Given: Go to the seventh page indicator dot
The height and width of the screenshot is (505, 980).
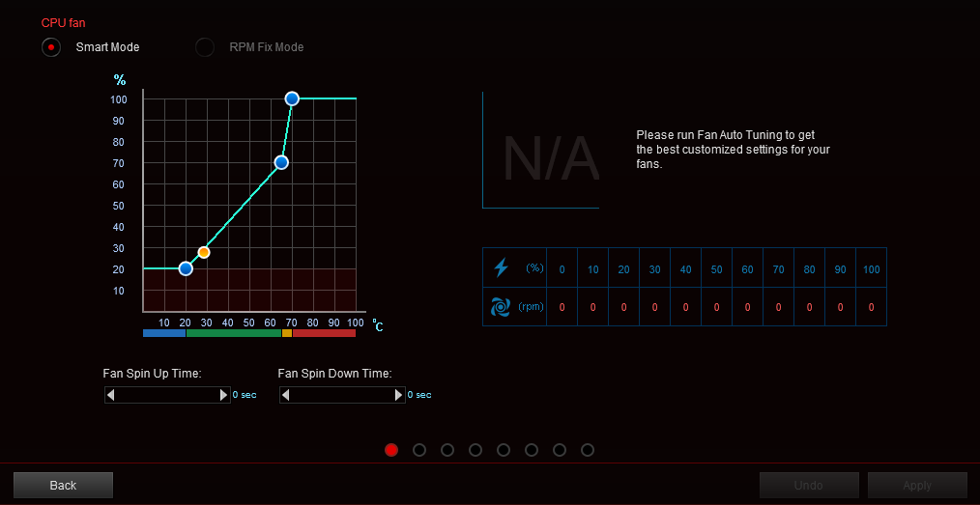Looking at the screenshot, I should coord(560,450).
